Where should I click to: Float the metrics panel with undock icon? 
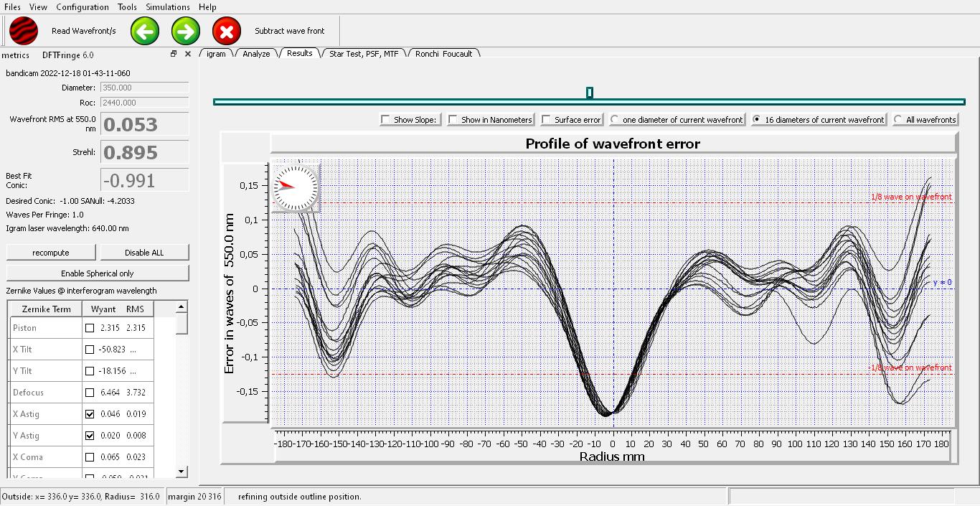174,54
